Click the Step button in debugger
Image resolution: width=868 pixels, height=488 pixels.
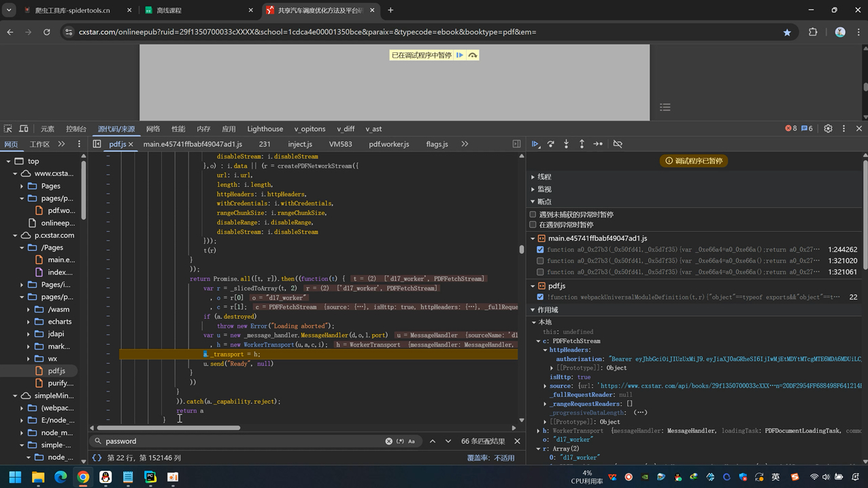[x=598, y=144]
